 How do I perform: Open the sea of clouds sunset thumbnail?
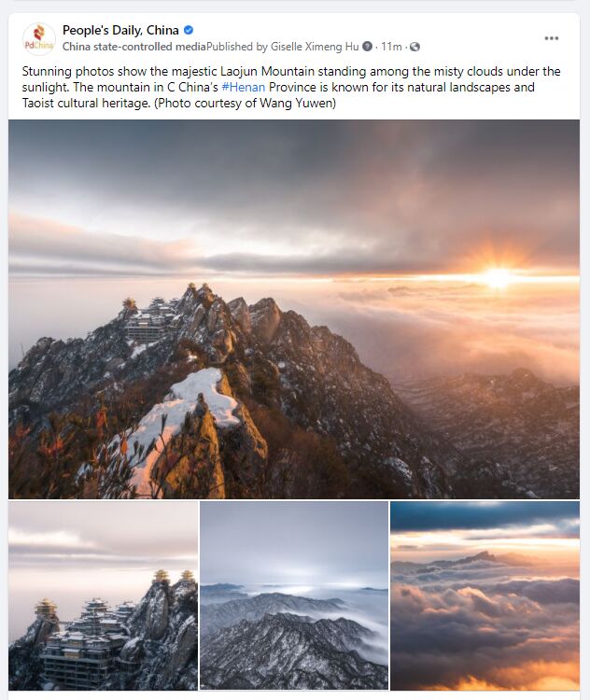pyautogui.click(x=485, y=595)
